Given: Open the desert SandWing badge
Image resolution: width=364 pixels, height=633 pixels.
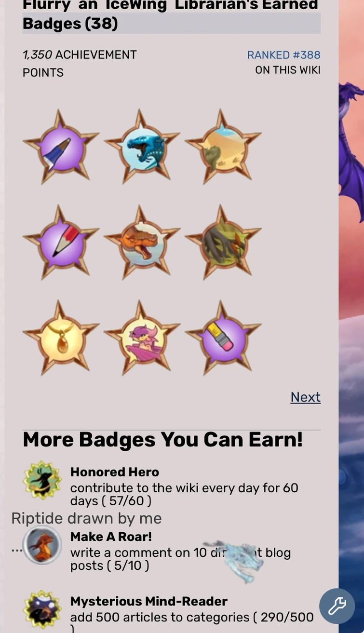Looking at the screenshot, I should coord(223,148).
